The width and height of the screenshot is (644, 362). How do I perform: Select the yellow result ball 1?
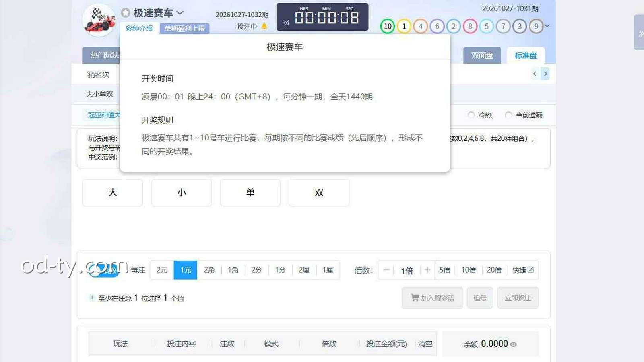click(404, 26)
